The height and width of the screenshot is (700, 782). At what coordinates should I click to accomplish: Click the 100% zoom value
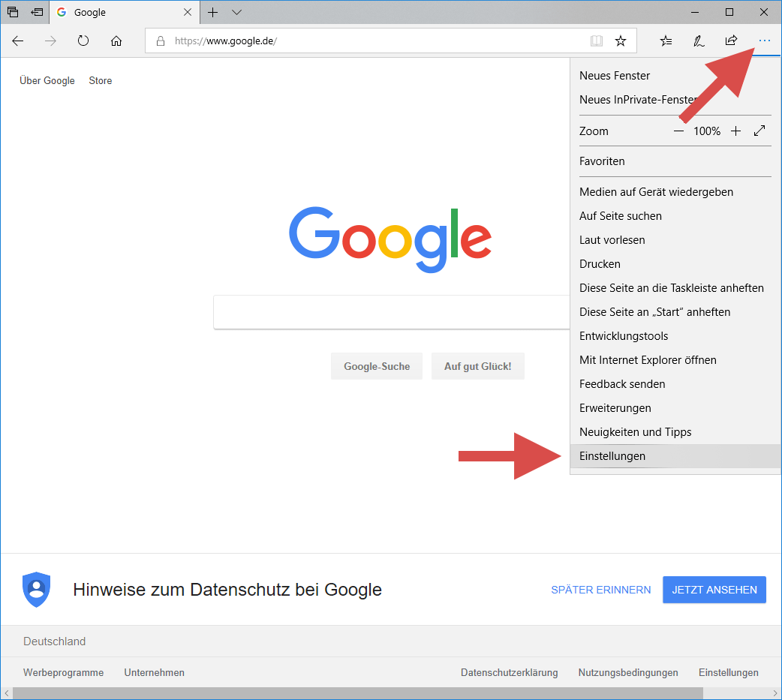click(x=707, y=131)
